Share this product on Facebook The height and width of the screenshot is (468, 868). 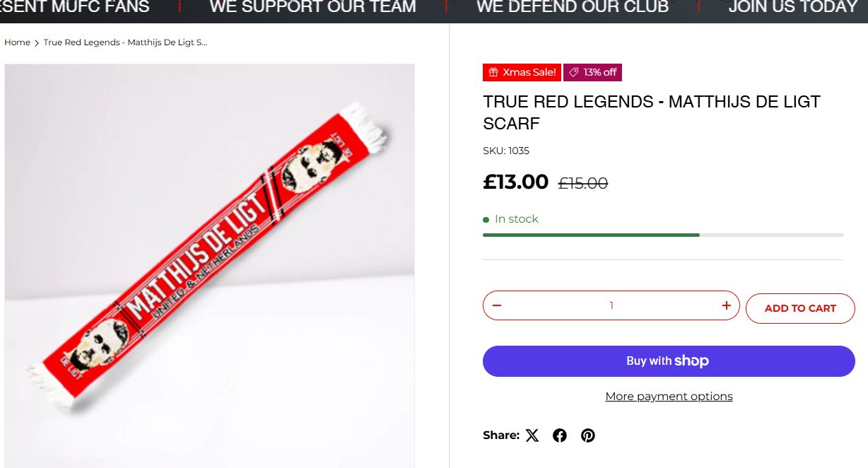[560, 435]
